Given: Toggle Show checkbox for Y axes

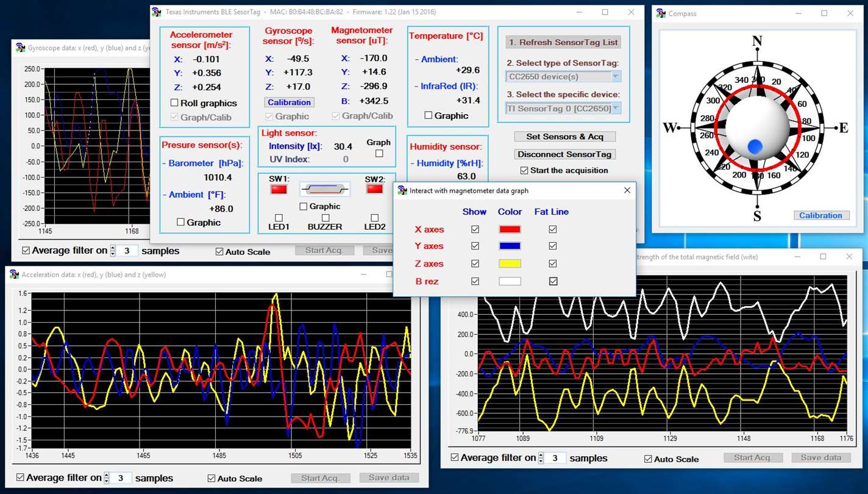Looking at the screenshot, I should click(x=475, y=246).
